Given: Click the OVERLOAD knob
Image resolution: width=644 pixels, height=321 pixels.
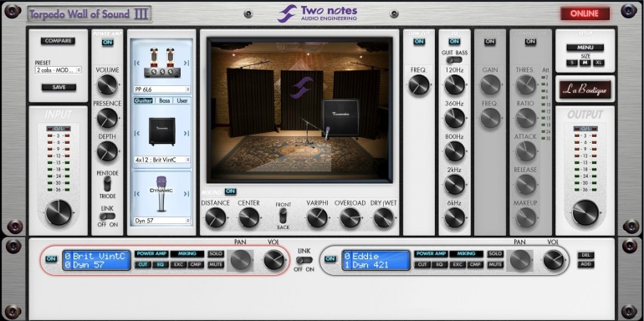Looking at the screenshot, I should 350,217.
